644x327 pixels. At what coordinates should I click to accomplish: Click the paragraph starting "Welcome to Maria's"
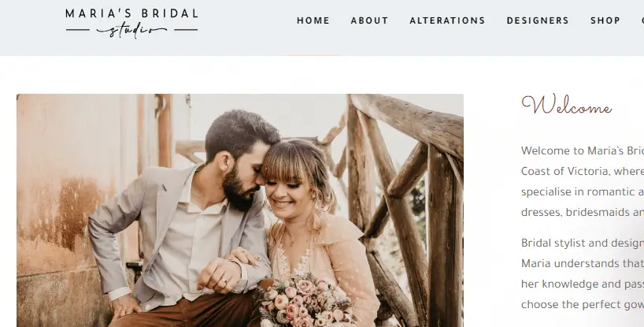[x=583, y=181]
